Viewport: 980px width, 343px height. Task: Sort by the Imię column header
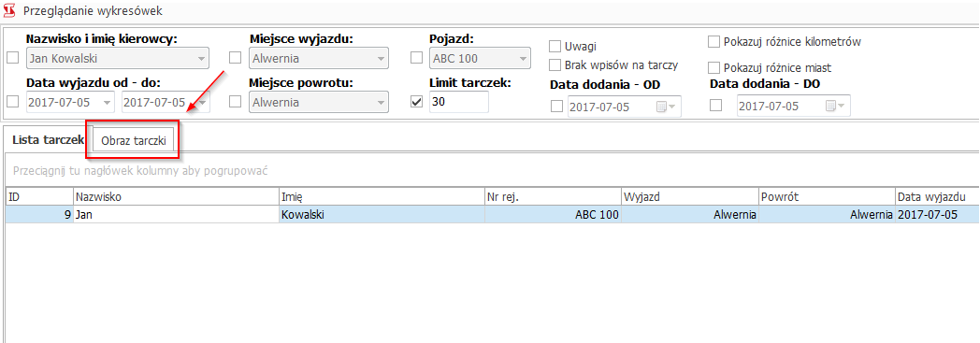382,197
